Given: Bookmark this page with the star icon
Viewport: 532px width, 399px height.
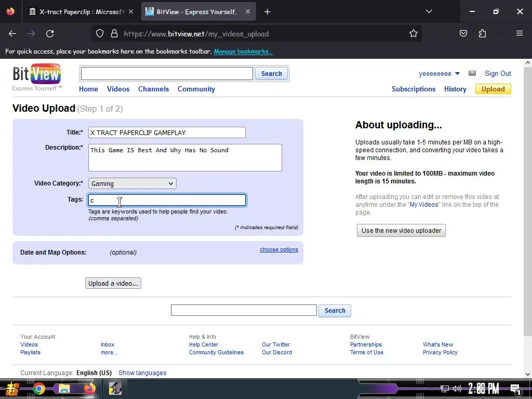Looking at the screenshot, I should pyautogui.click(x=413, y=33).
